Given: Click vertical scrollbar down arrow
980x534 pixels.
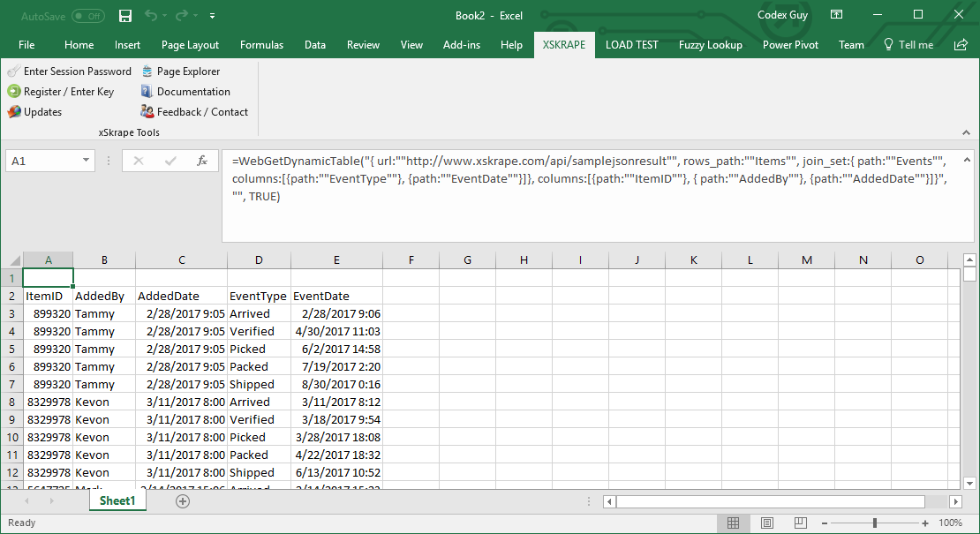Looking at the screenshot, I should coord(969,483).
